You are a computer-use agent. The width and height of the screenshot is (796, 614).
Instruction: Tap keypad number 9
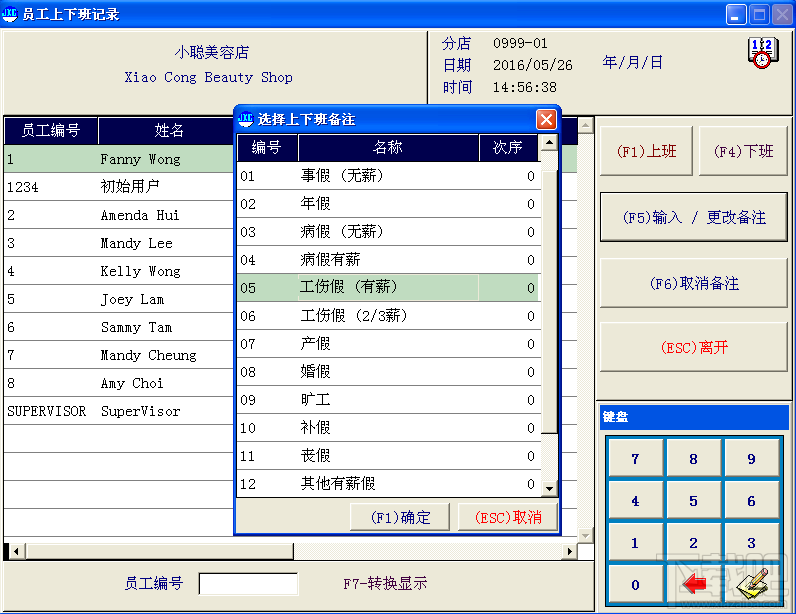click(x=751, y=459)
